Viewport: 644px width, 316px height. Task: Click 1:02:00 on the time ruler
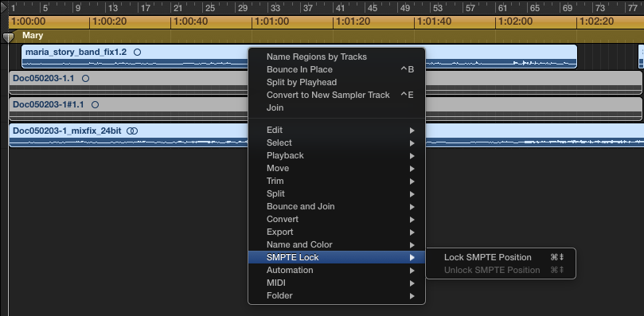(x=516, y=21)
